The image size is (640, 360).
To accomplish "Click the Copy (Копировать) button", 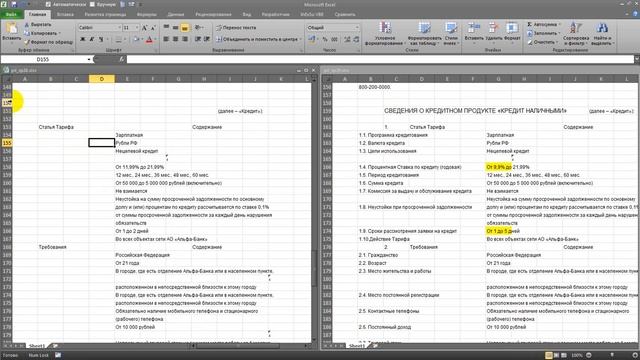I will pos(42,33).
